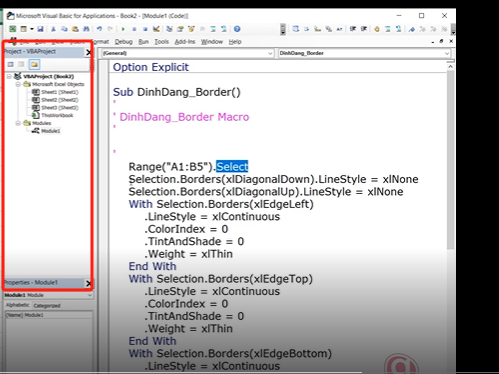Open the Insert object dropdown arrow
The image size is (499, 374).
click(32, 29)
